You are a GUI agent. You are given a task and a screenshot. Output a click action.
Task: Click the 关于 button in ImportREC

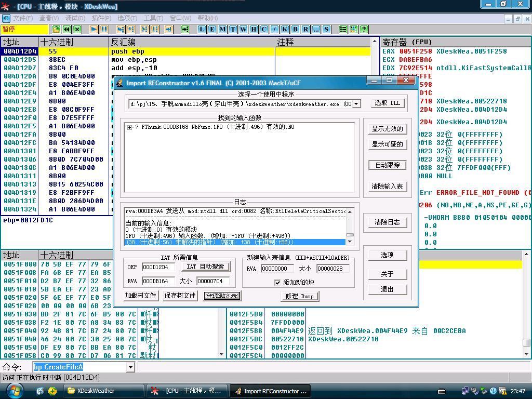[x=387, y=274]
